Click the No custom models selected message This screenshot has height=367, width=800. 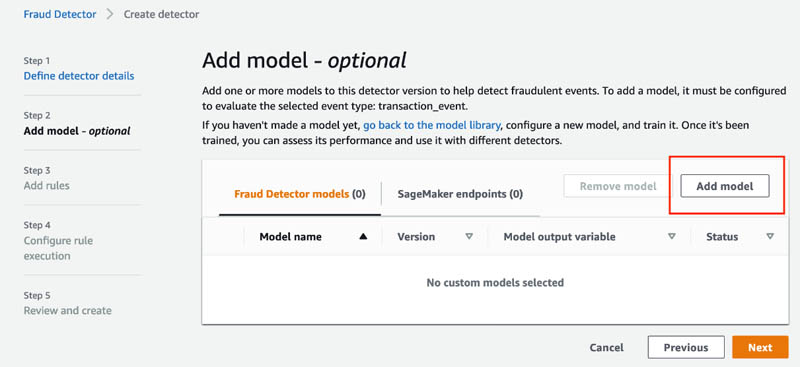495,282
